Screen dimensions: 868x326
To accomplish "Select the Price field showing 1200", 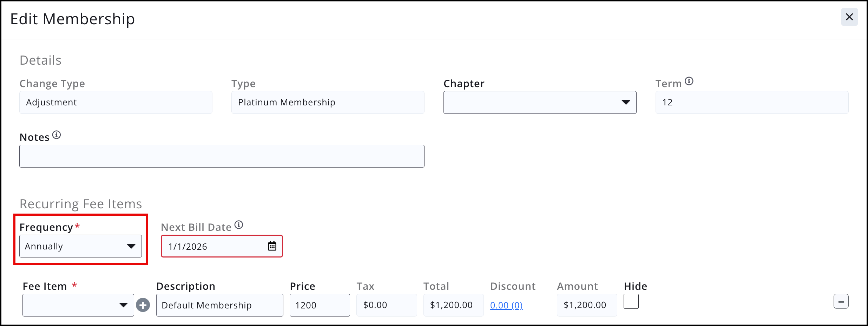I will point(320,305).
